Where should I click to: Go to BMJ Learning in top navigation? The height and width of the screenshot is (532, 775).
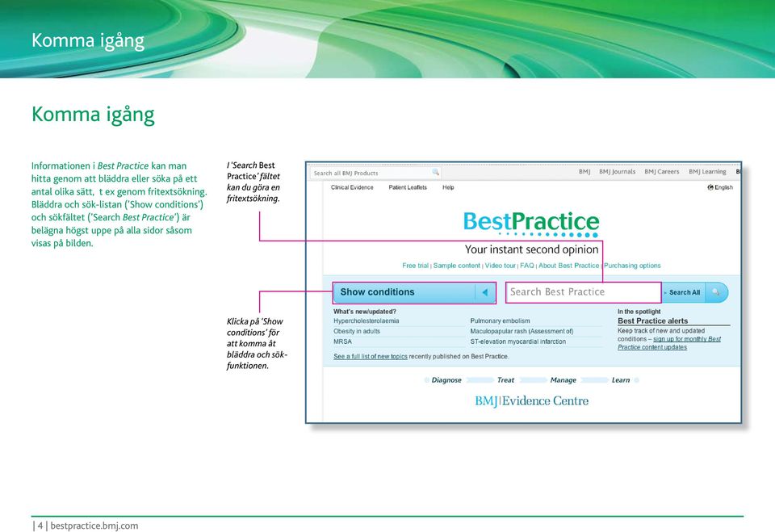(x=707, y=172)
